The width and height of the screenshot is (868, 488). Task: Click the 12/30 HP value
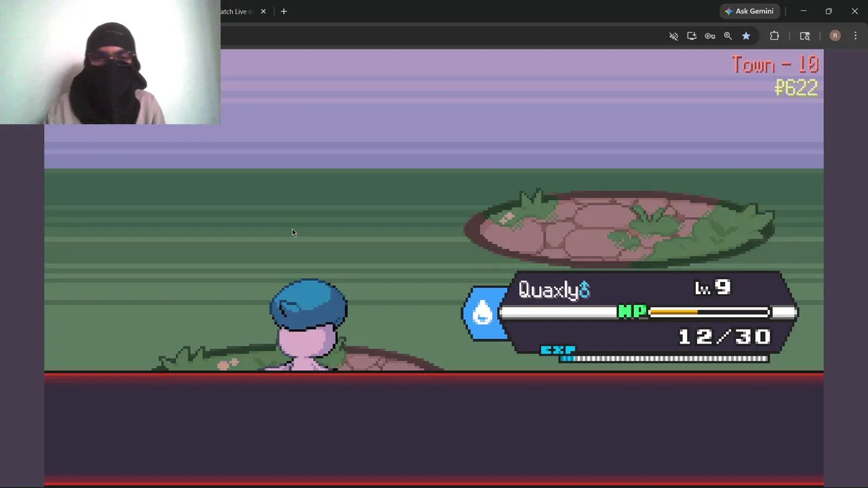[x=724, y=336]
